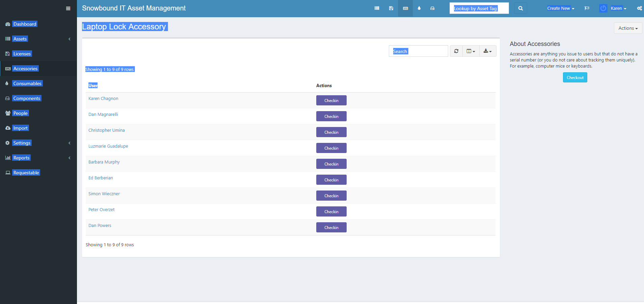This screenshot has height=304, width=644.
Task: Open the Create New dropdown
Action: tap(560, 8)
